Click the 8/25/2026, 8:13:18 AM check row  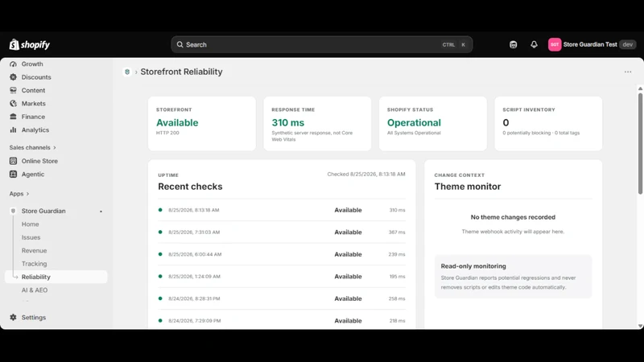click(282, 210)
